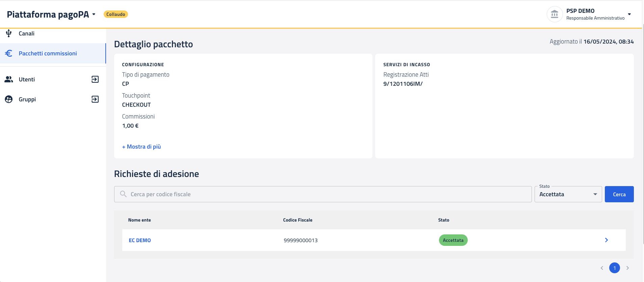Image resolution: width=644 pixels, height=282 pixels.
Task: Click the PSP DEMO institution avatar icon
Action: (555, 14)
